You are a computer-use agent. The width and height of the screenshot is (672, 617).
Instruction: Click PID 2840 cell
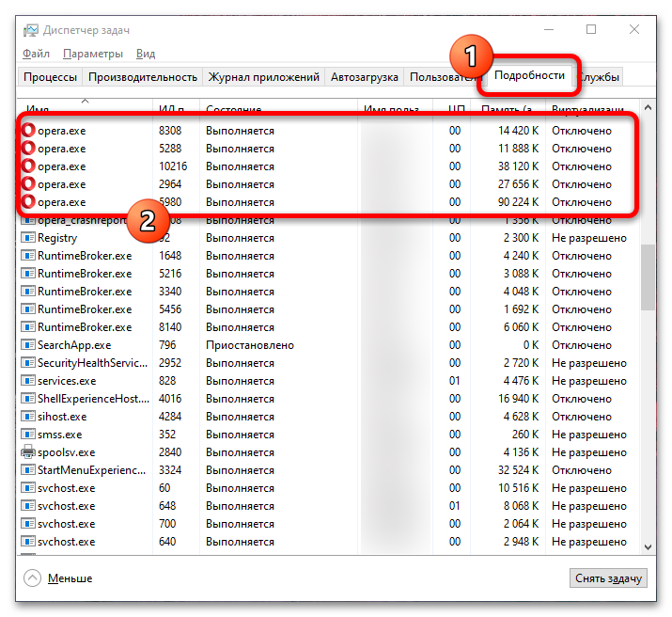click(x=170, y=451)
